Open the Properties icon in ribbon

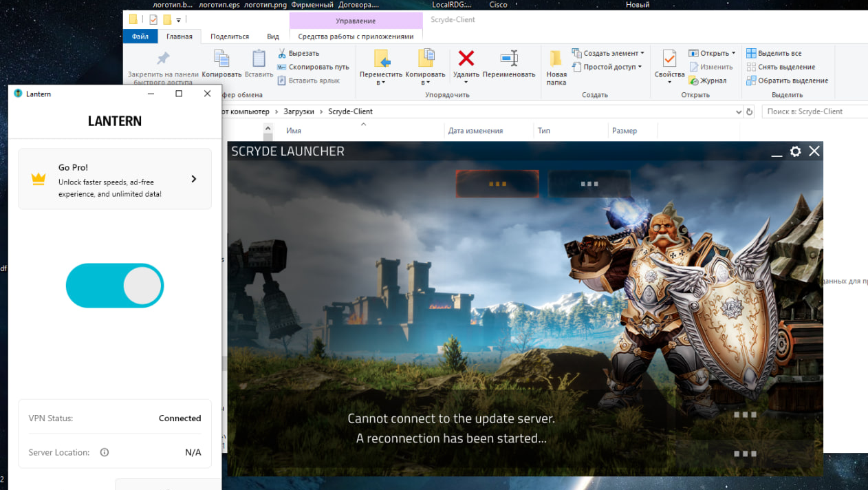point(669,59)
